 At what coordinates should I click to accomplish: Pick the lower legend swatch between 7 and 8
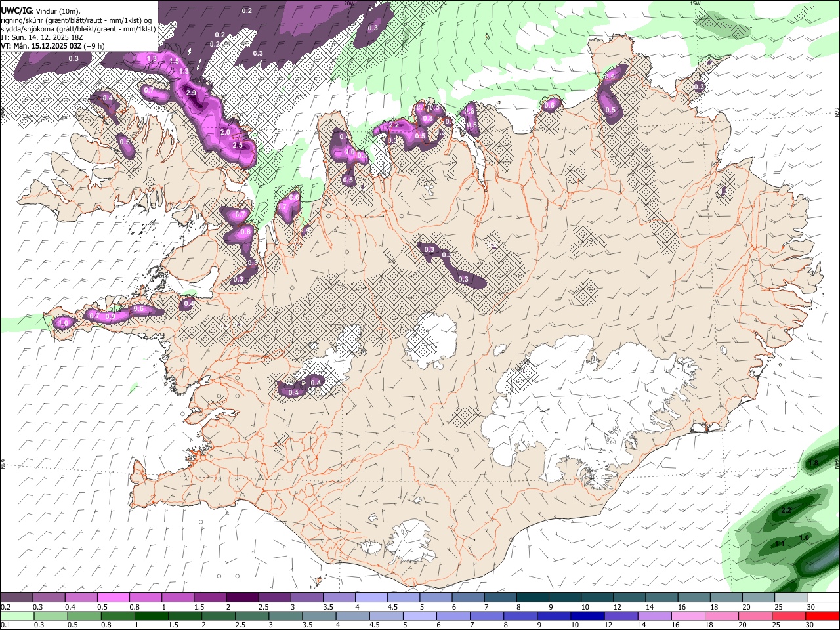[x=487, y=616]
